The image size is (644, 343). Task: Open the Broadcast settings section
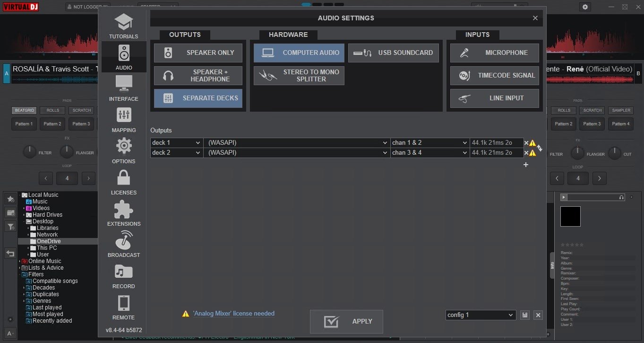coord(124,245)
